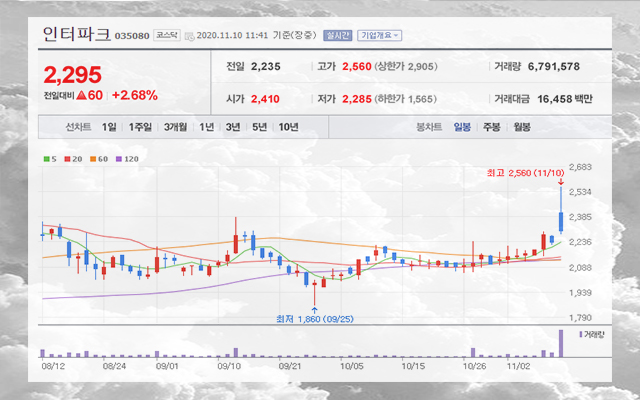Click the 고가 value 2,560
Screen dimensions: 640x400
[357, 67]
